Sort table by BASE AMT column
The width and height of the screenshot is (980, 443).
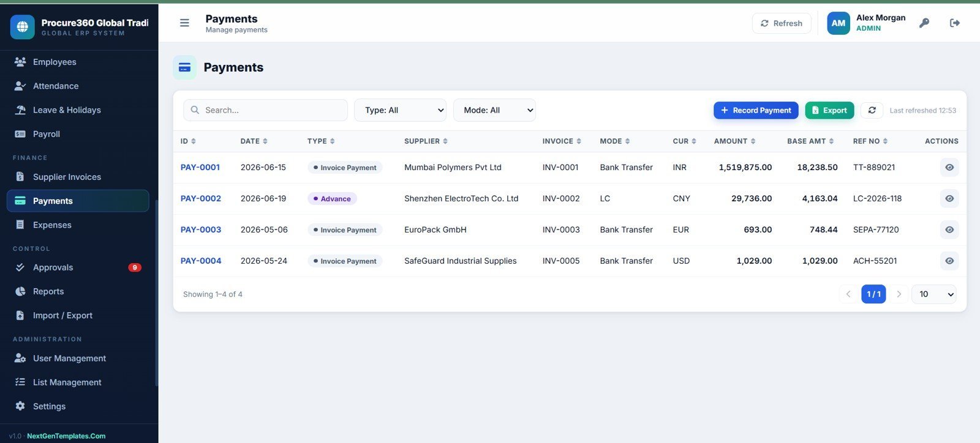click(810, 141)
